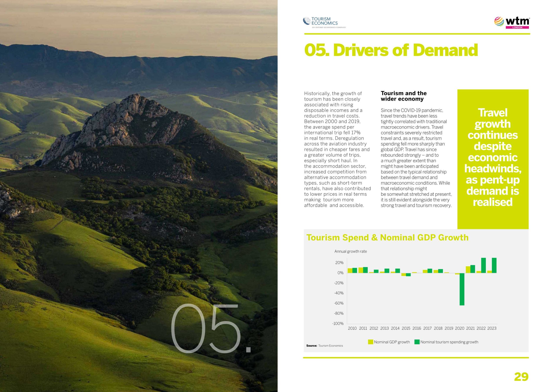This screenshot has height=392, width=555.
Task: Click the Tourism Economics globe logo
Action: pos(307,21)
